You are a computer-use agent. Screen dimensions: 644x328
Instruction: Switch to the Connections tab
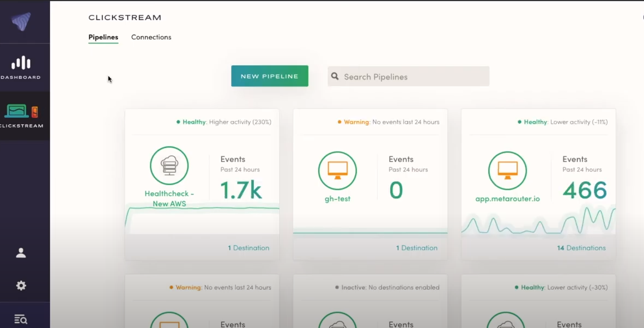pyautogui.click(x=151, y=37)
